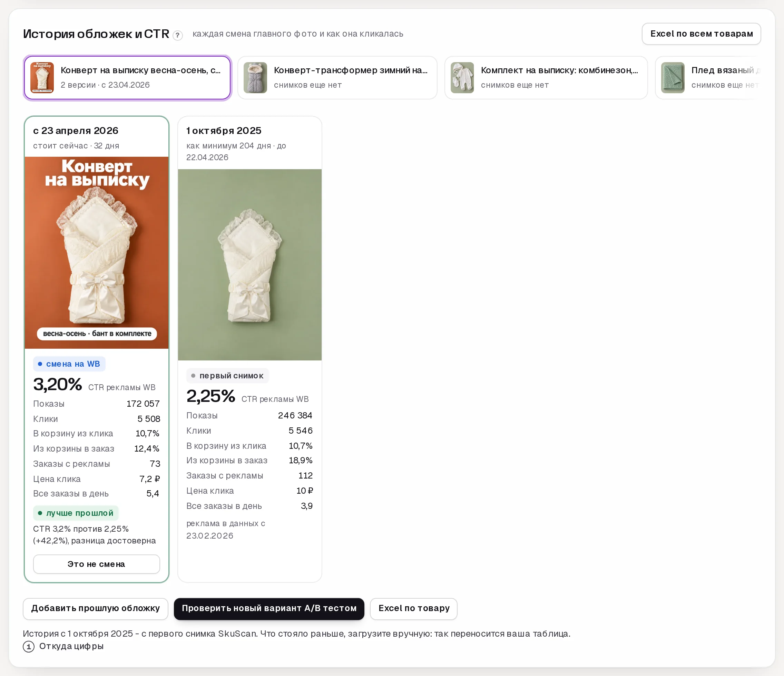
Task: Expand the Откуда цифры explanation
Action: point(71,646)
